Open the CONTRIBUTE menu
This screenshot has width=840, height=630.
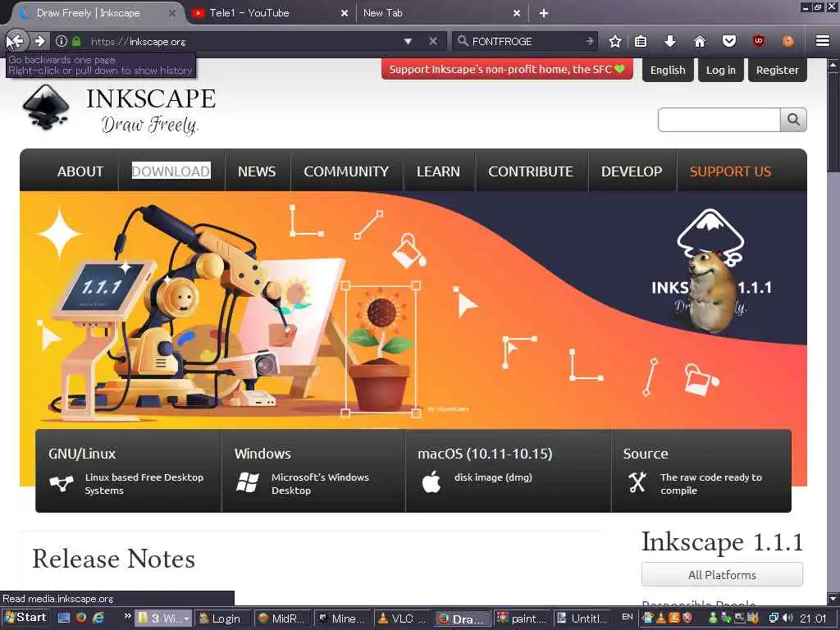(x=531, y=171)
